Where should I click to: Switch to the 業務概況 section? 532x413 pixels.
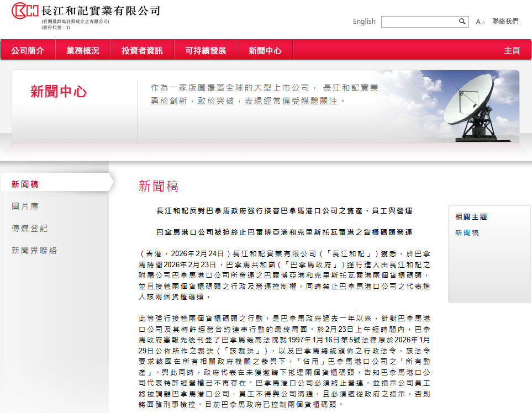click(x=83, y=50)
